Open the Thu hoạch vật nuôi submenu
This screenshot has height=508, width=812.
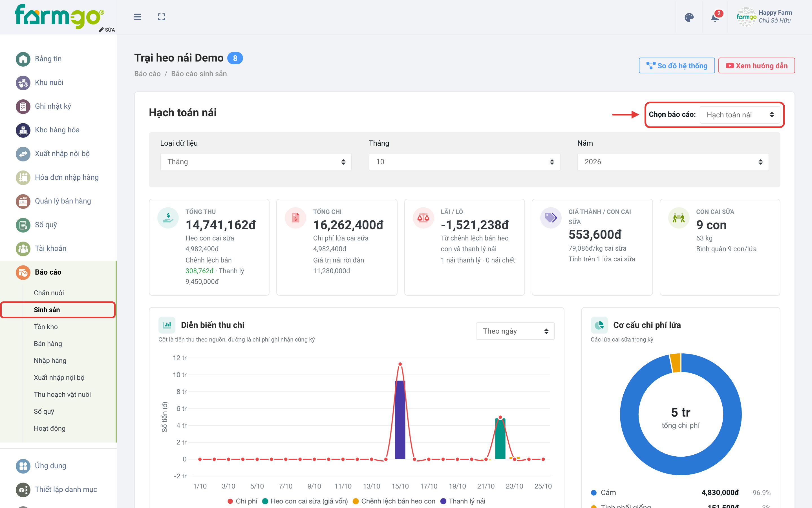[x=62, y=395]
